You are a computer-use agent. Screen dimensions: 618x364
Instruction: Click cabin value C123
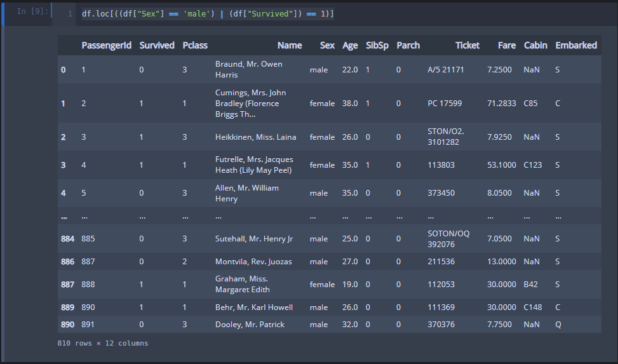point(532,165)
